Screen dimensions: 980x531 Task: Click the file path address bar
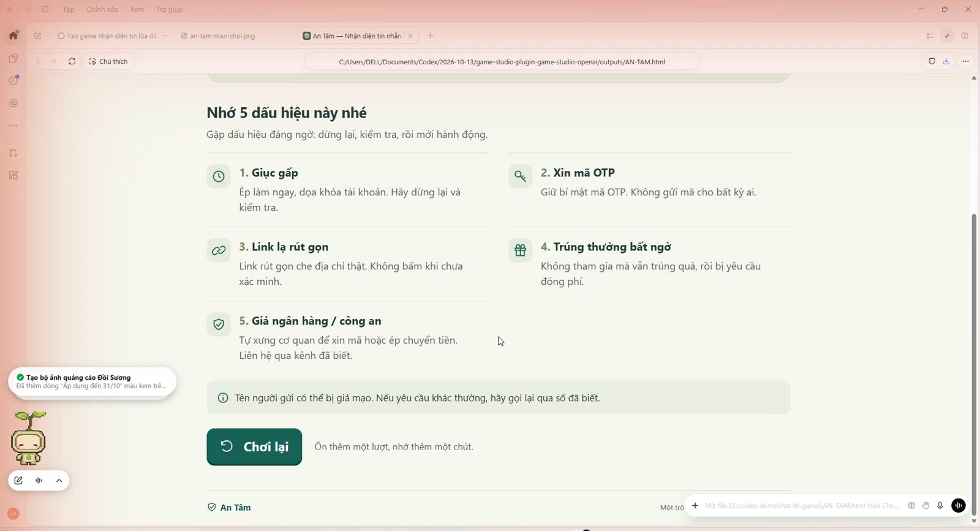pos(502,62)
